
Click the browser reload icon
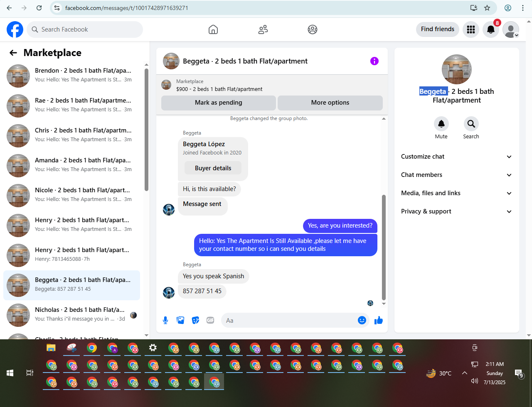pyautogui.click(x=39, y=8)
